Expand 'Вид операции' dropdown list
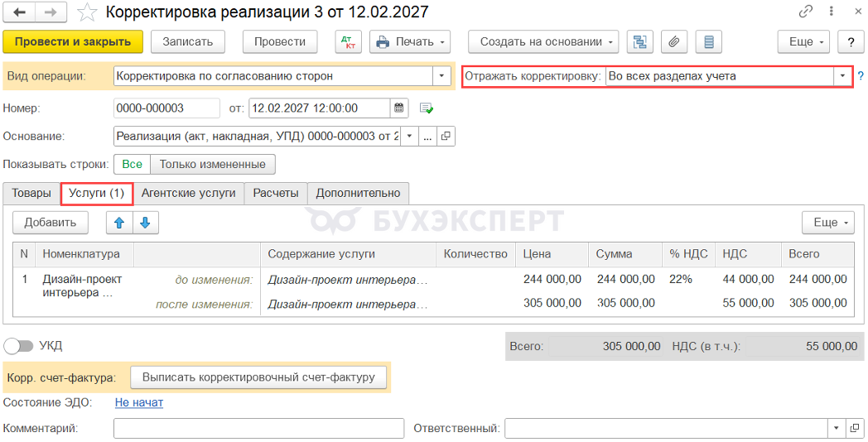868x442 pixels. [441, 76]
